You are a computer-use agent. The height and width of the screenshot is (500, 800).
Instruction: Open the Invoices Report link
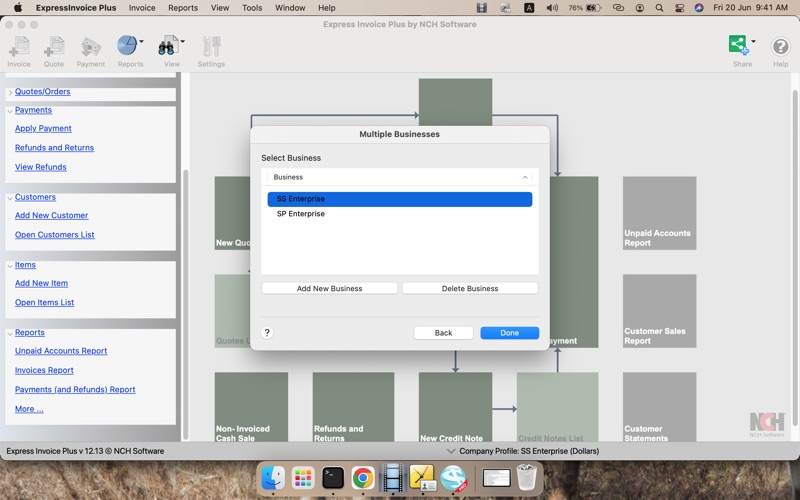[44, 370]
